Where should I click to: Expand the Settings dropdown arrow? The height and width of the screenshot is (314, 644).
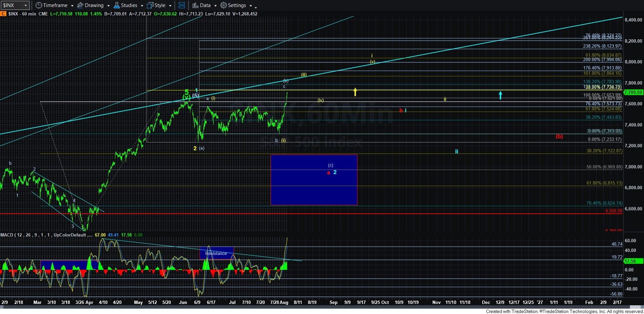click(x=251, y=6)
